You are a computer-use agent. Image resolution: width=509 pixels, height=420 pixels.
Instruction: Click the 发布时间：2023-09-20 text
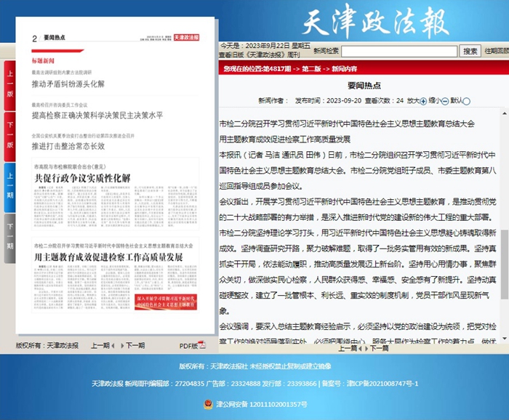[328, 101]
